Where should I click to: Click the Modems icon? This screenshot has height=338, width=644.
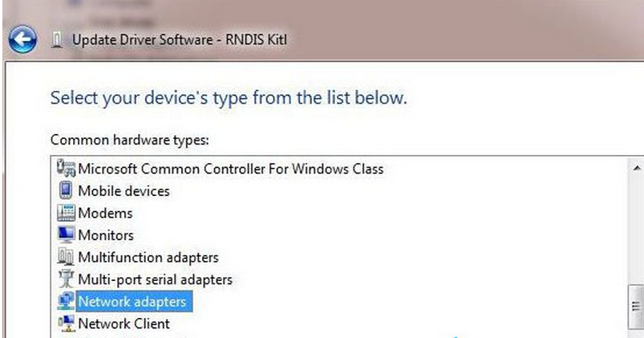point(66,214)
